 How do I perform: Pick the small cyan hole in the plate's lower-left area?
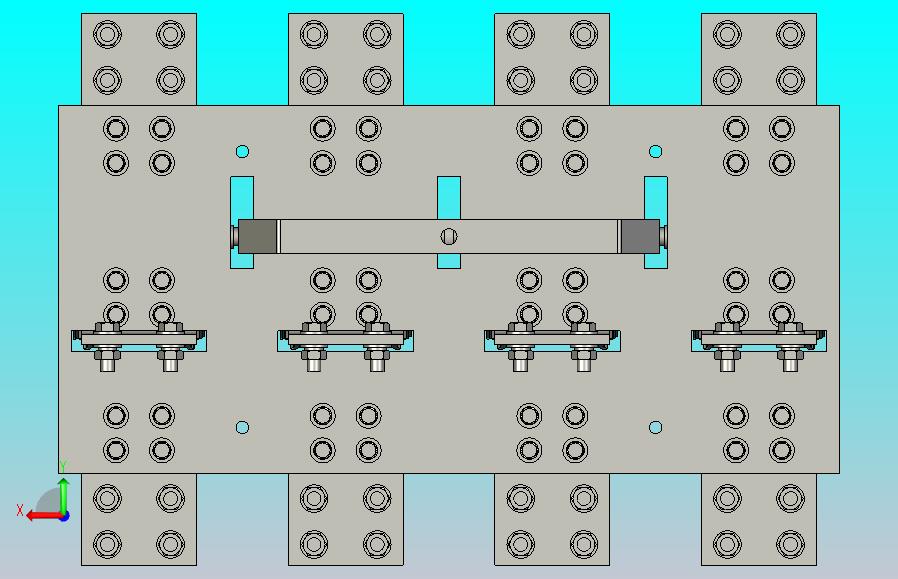pos(242,427)
